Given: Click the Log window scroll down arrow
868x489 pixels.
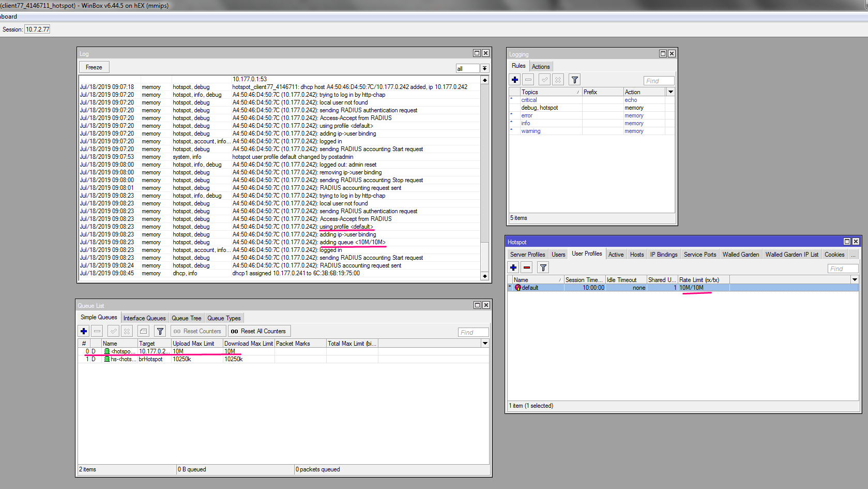Looking at the screenshot, I should [x=484, y=276].
